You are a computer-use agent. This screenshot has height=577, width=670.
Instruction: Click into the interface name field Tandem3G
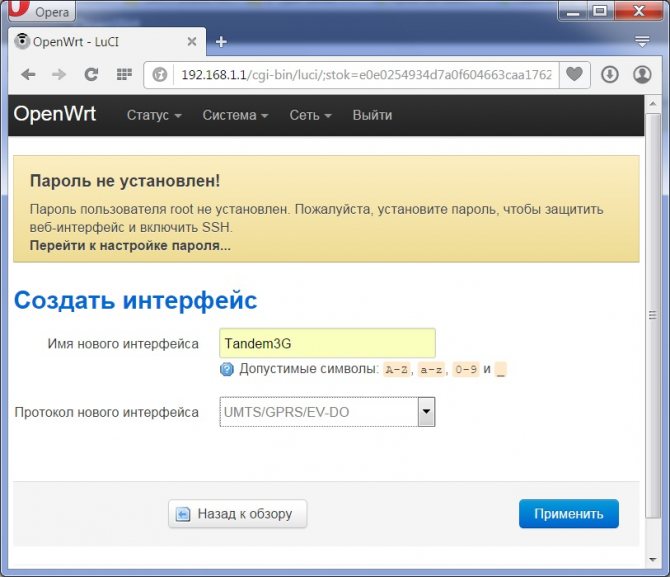[327, 343]
